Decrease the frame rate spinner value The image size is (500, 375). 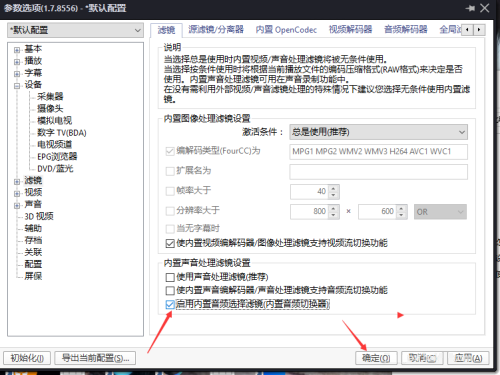(334, 195)
